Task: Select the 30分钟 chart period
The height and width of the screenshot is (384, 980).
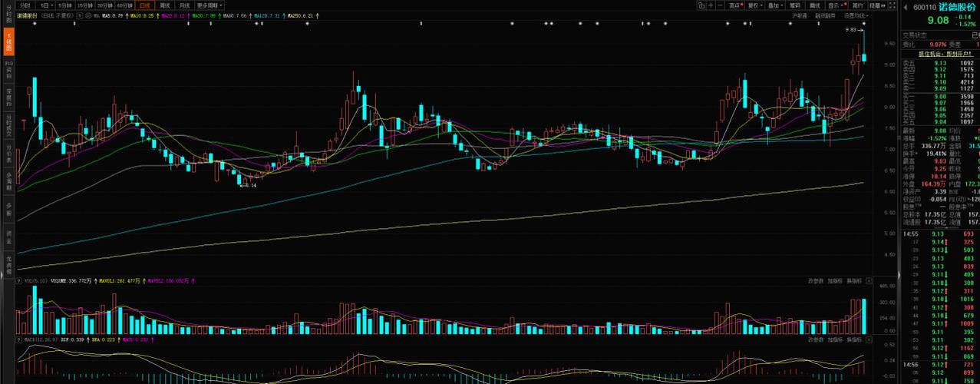Action: coord(104,5)
